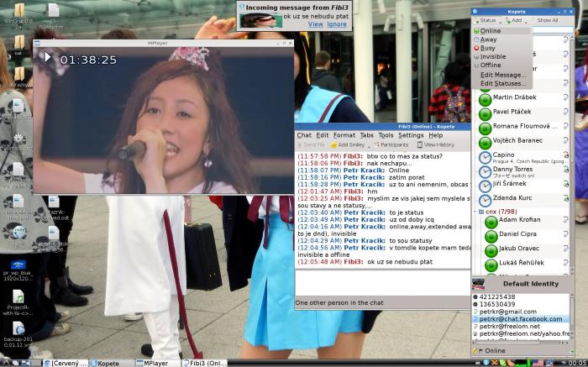Open View History in chat toolbar
The width and height of the screenshot is (588, 367).
[435, 144]
